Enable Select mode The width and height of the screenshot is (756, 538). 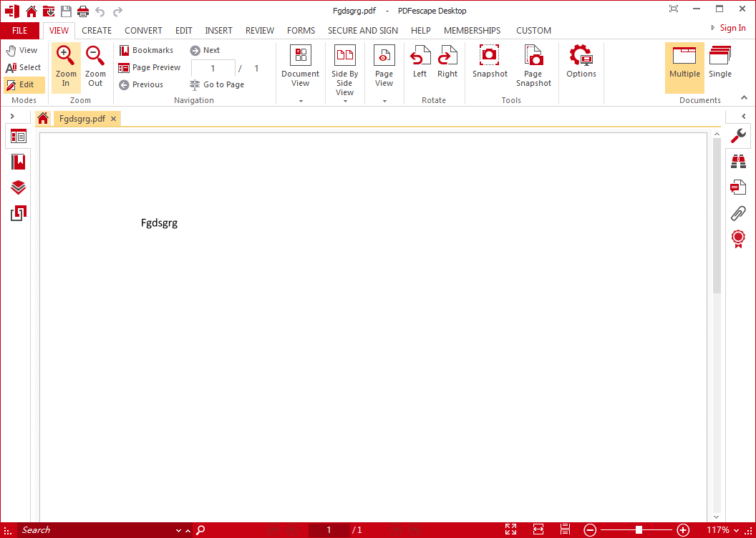point(24,67)
